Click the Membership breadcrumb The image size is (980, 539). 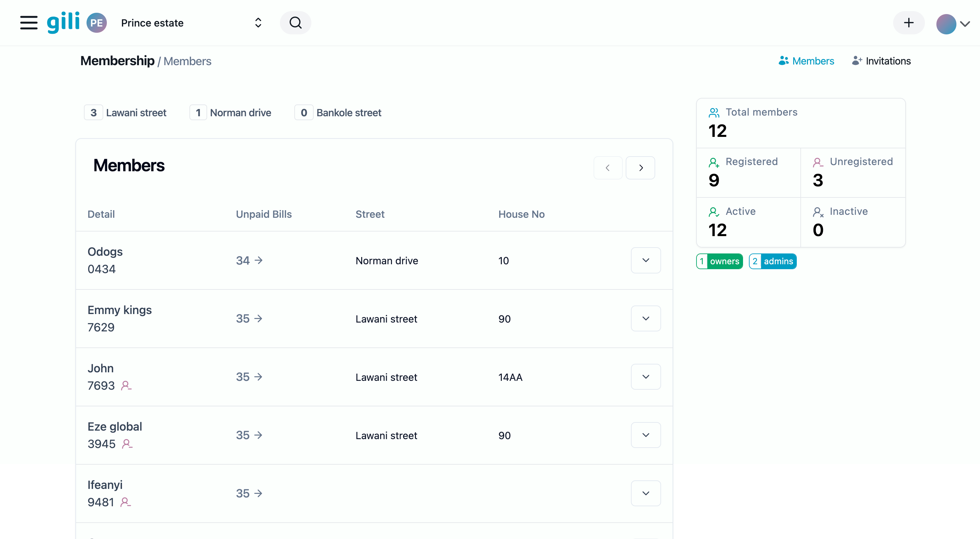(117, 61)
